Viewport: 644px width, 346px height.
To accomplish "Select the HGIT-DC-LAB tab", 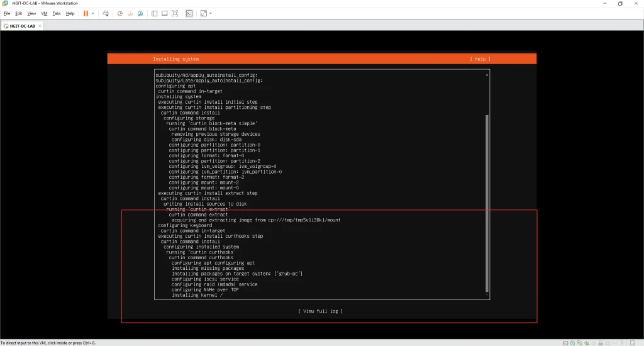I will click(x=22, y=26).
